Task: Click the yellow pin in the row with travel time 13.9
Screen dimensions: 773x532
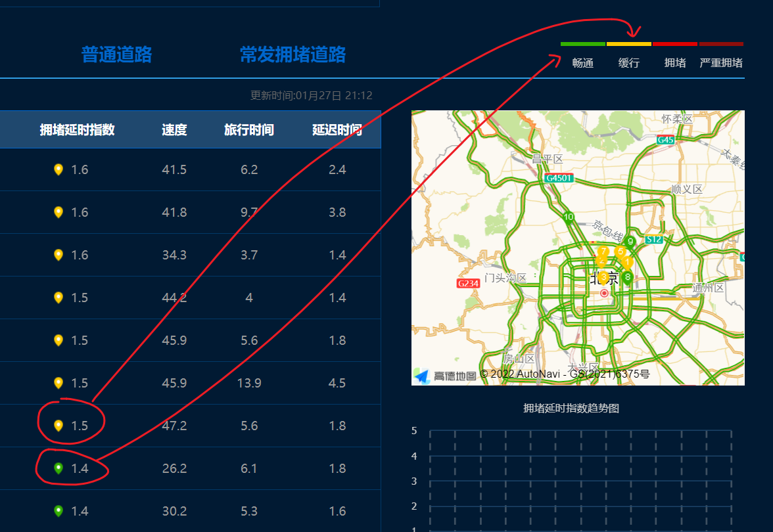Action: point(58,383)
